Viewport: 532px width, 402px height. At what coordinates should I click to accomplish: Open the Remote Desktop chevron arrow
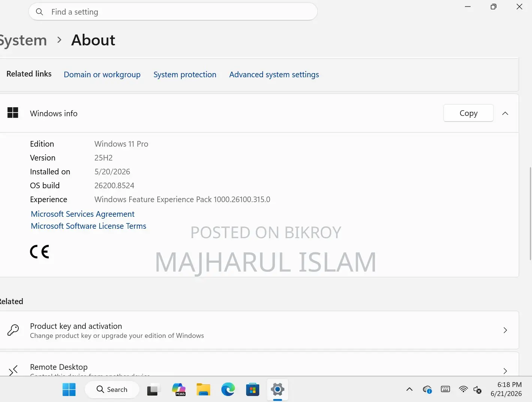505,371
